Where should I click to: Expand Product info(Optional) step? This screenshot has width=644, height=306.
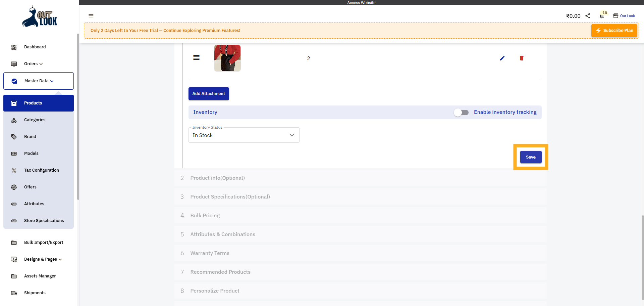pyautogui.click(x=361, y=178)
